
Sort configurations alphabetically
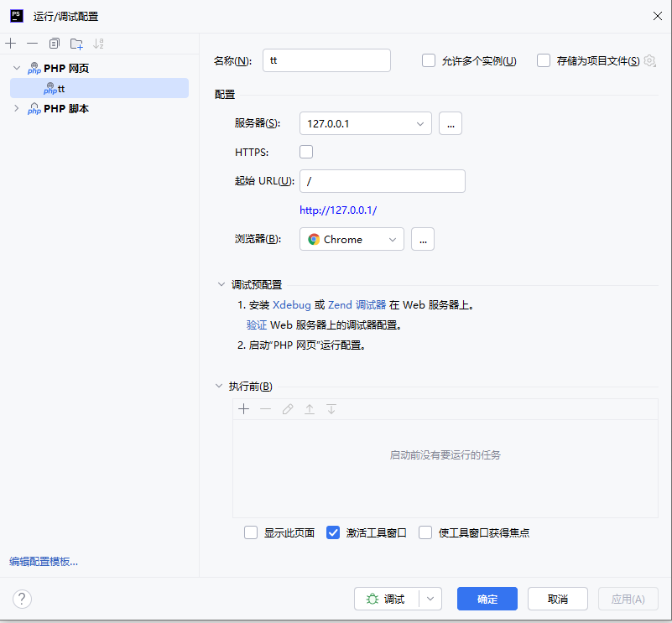(98, 44)
